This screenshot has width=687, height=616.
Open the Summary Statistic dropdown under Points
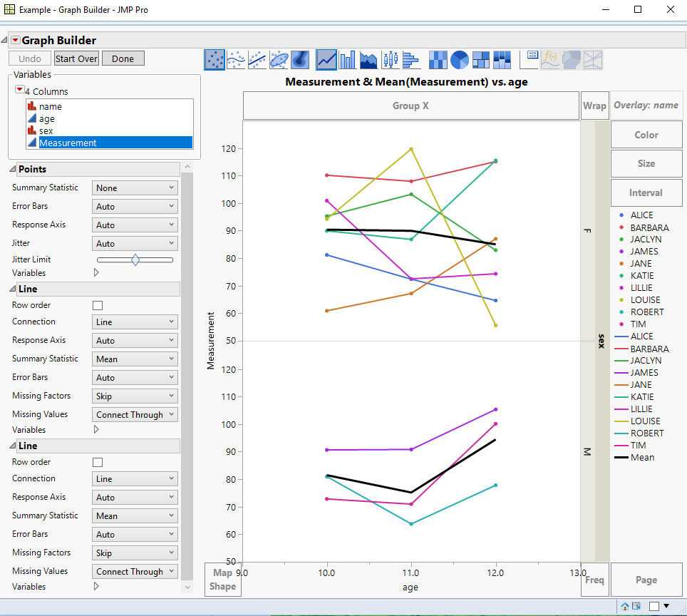click(x=134, y=187)
